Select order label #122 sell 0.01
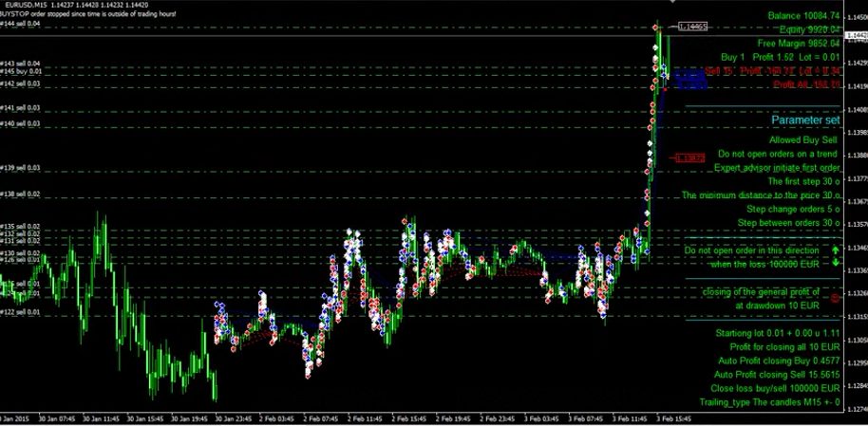The height and width of the screenshot is (426, 868). tap(21, 312)
